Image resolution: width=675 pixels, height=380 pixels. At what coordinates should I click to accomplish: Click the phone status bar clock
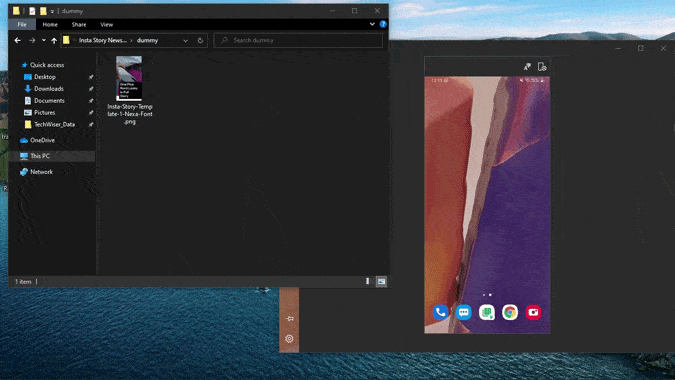click(436, 80)
